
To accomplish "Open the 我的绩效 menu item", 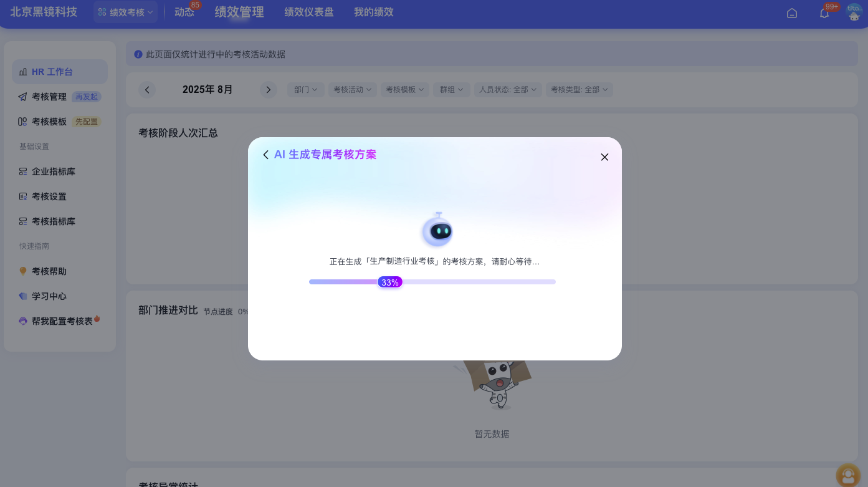I will click(374, 12).
